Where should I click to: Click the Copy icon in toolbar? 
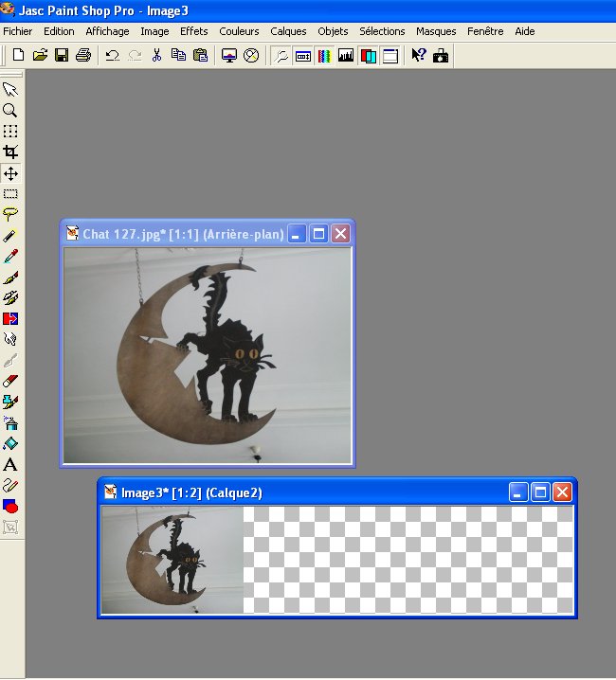(x=178, y=55)
